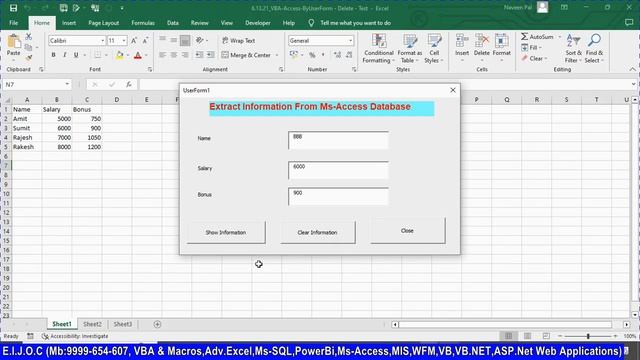Select cell containing Rajesh

[x=27, y=138]
